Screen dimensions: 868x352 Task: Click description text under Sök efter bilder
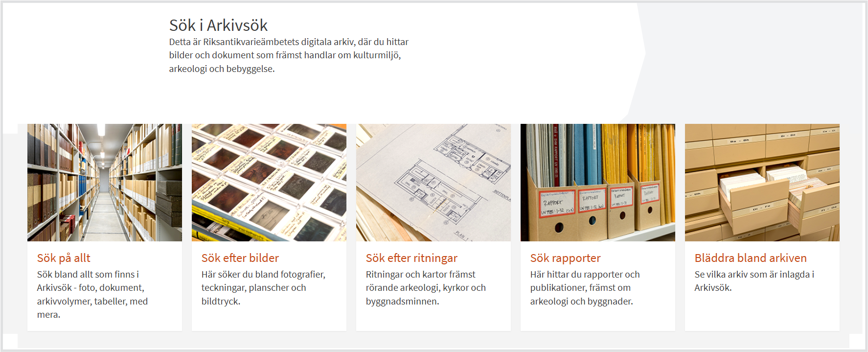pyautogui.click(x=263, y=288)
